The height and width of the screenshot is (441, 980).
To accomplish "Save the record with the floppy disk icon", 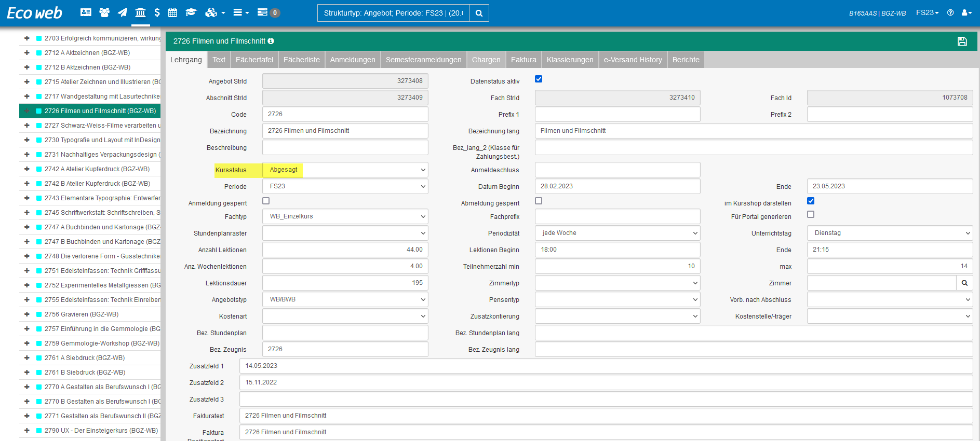I will point(962,42).
